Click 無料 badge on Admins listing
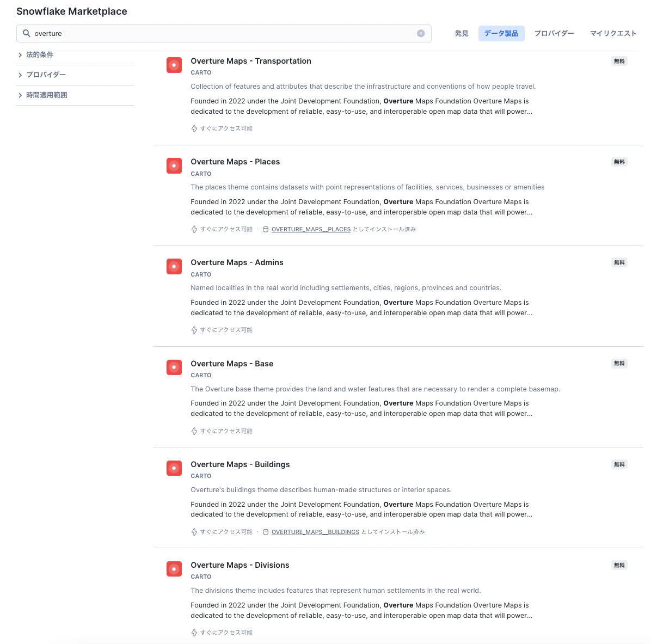The image size is (651, 644). (x=619, y=262)
